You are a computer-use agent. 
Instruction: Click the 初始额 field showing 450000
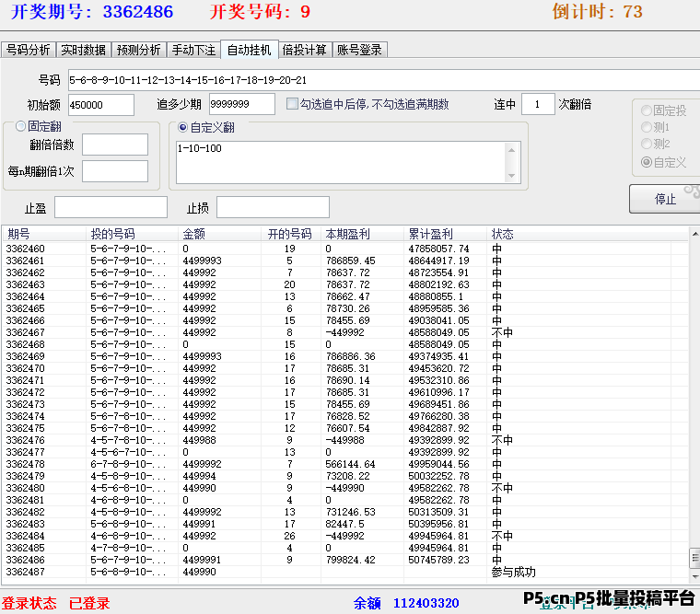[100, 105]
